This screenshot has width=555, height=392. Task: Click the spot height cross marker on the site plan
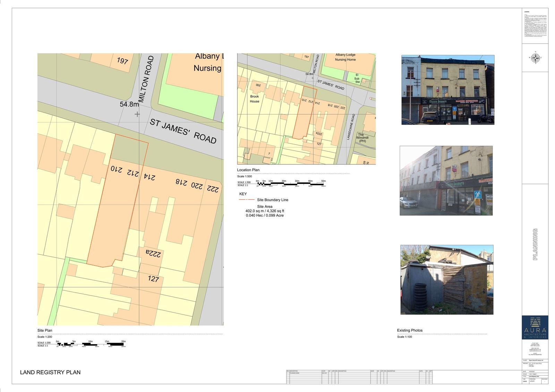[x=137, y=114]
